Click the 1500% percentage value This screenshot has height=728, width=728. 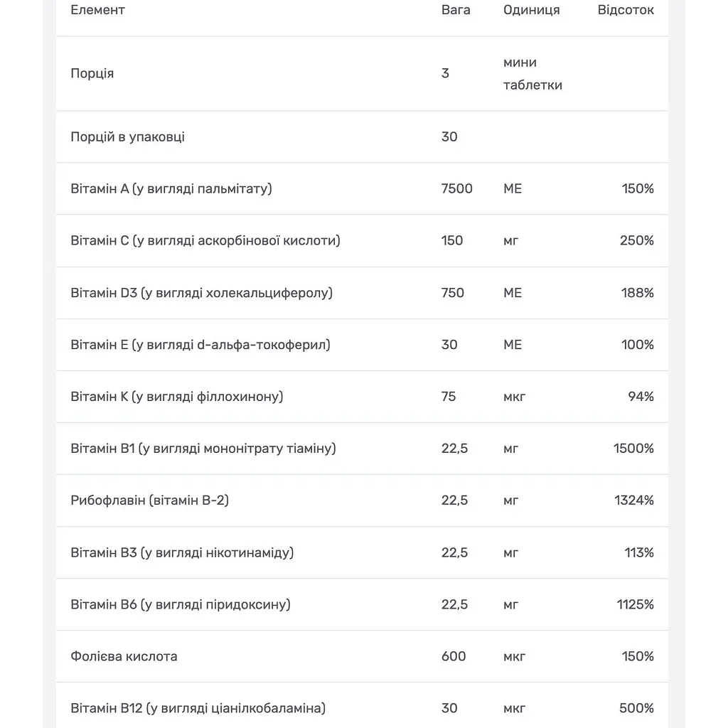pyautogui.click(x=633, y=449)
